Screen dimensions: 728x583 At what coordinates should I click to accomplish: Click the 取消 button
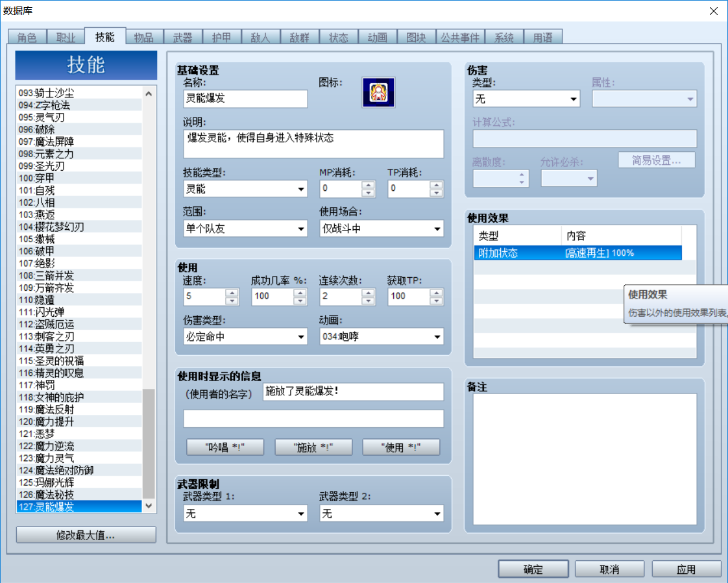point(610,569)
